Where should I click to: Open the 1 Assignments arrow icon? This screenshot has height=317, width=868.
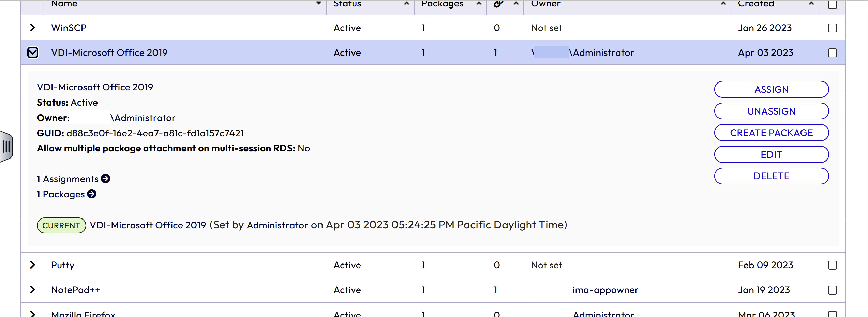[106, 179]
